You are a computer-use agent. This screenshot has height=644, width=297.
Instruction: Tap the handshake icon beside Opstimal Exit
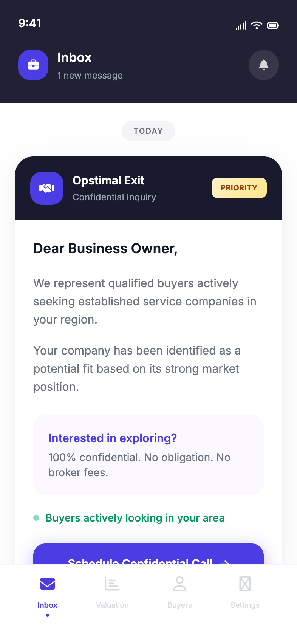(x=47, y=188)
